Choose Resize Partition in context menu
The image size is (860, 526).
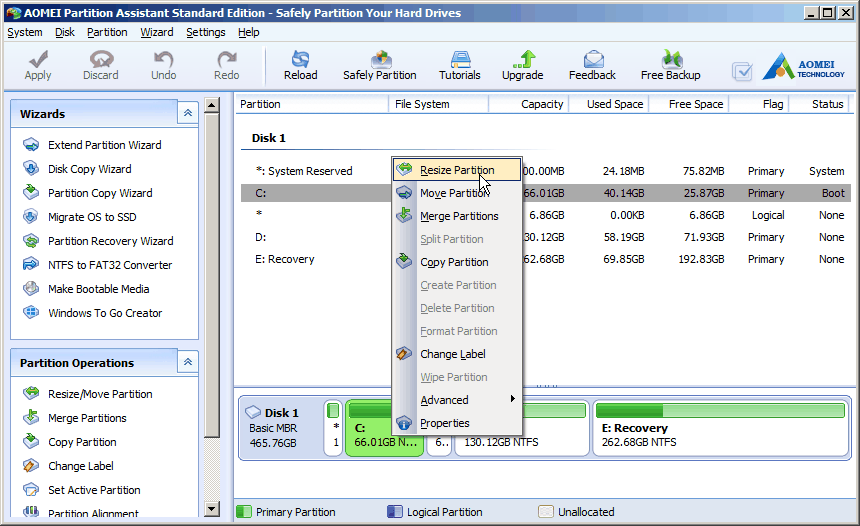point(457,170)
